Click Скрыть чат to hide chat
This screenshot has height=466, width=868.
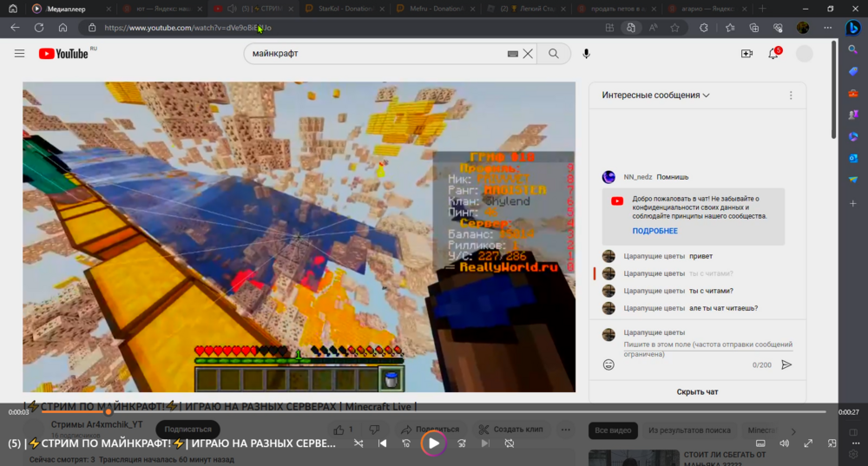[698, 392]
